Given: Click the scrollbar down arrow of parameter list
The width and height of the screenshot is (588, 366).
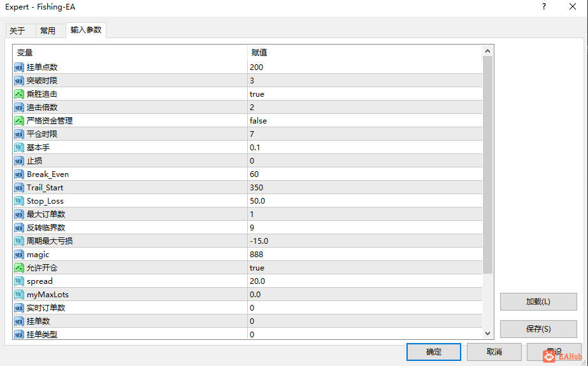Looking at the screenshot, I should tap(487, 334).
